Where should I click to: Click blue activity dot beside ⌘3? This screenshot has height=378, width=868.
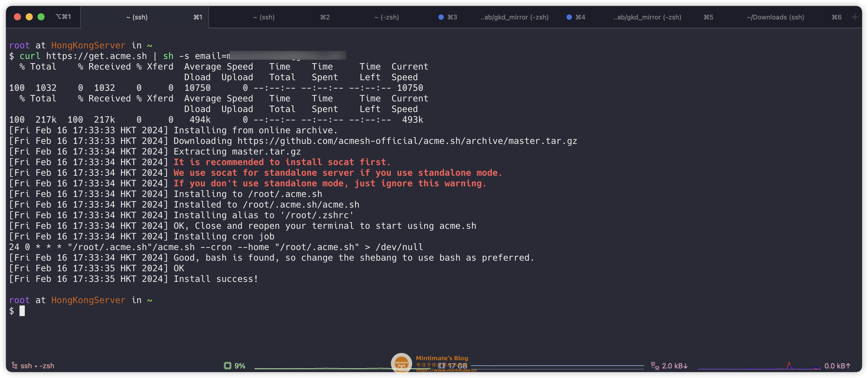point(441,17)
